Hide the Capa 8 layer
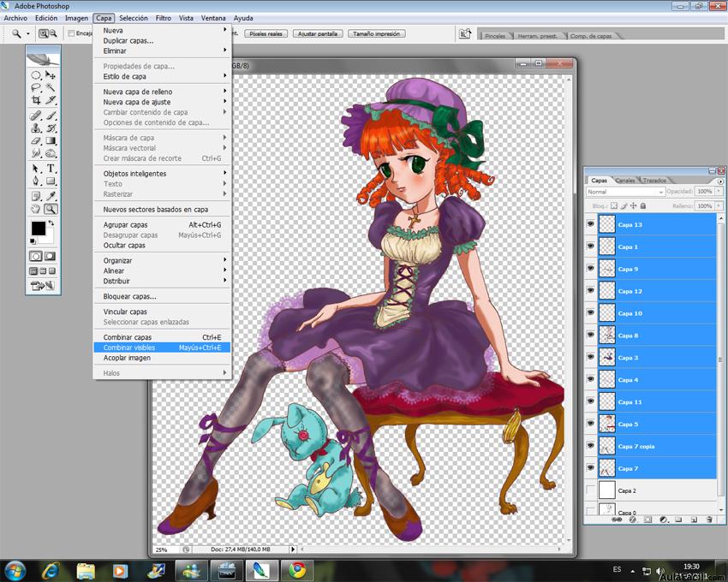 pos(591,336)
